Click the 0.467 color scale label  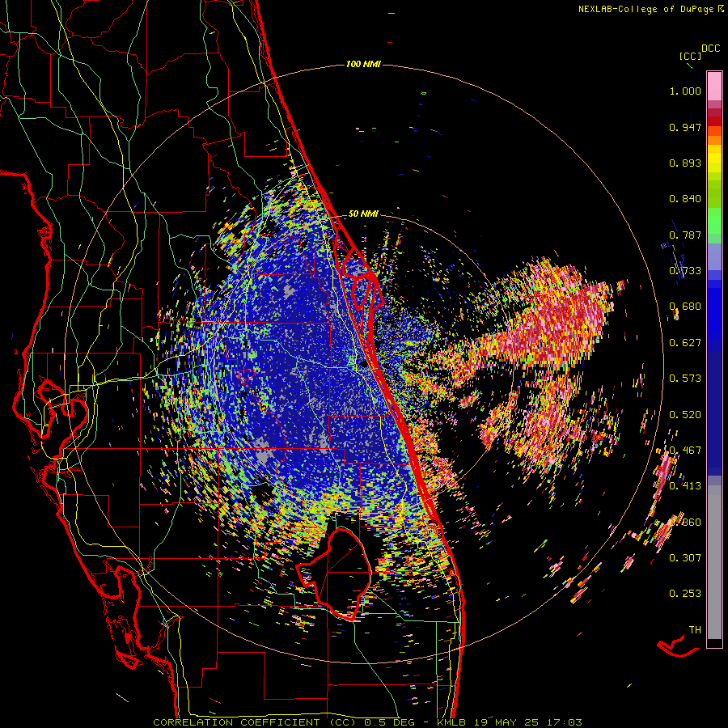tap(685, 451)
